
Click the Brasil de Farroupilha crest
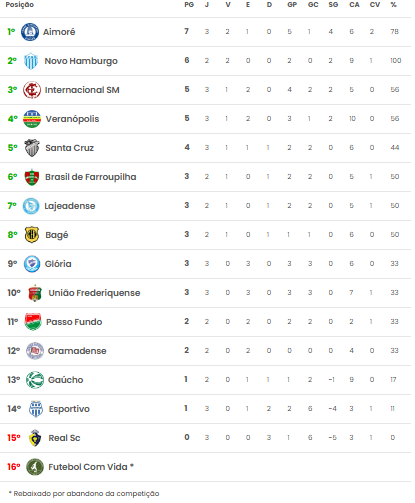coord(32,177)
